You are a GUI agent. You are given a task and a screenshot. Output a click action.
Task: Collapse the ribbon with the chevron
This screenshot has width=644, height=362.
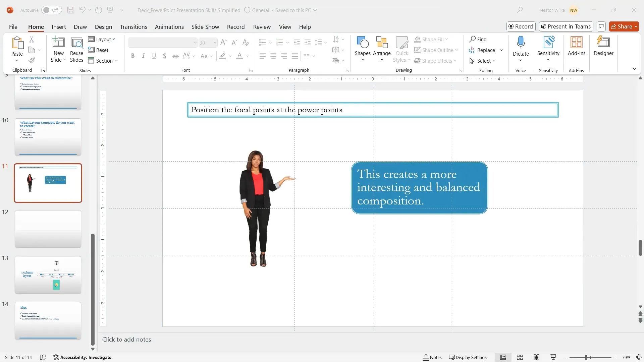pyautogui.click(x=634, y=69)
